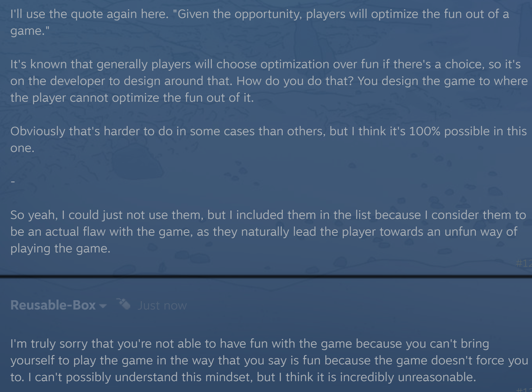Open the dropdown arrow next to Reusable-Box

[103, 306]
